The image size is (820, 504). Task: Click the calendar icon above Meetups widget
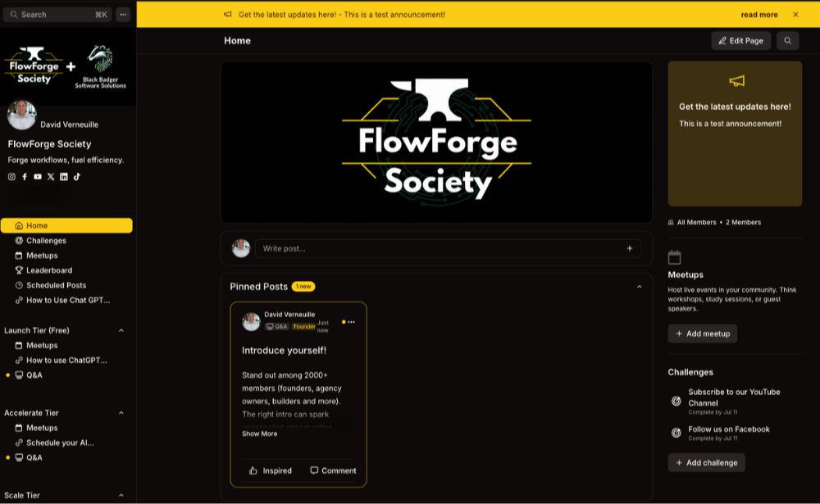coord(675,257)
